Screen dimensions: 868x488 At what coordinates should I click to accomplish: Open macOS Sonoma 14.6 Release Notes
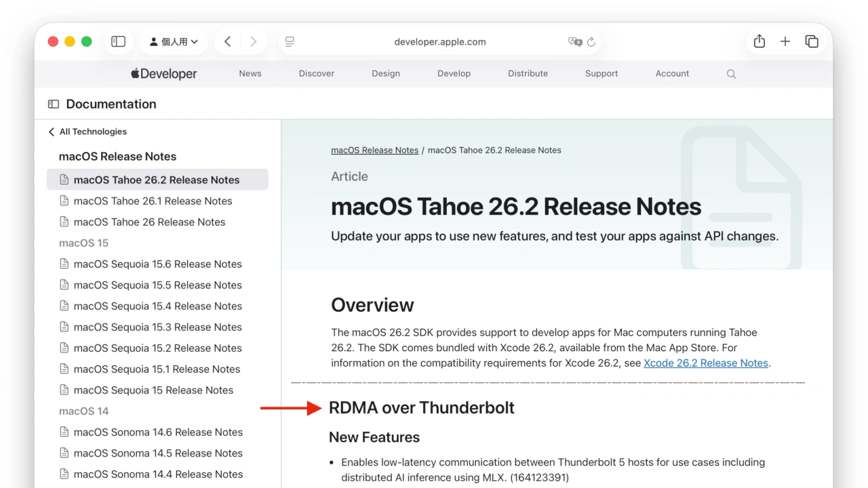coord(158,432)
